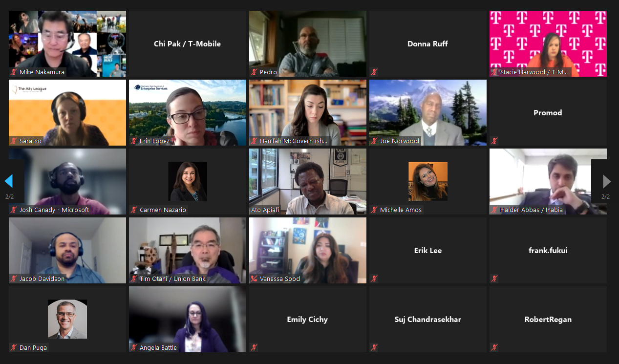Screen dimensions: 619x364
Task: Select the frank.fukui participant tile
Action: click(x=548, y=251)
